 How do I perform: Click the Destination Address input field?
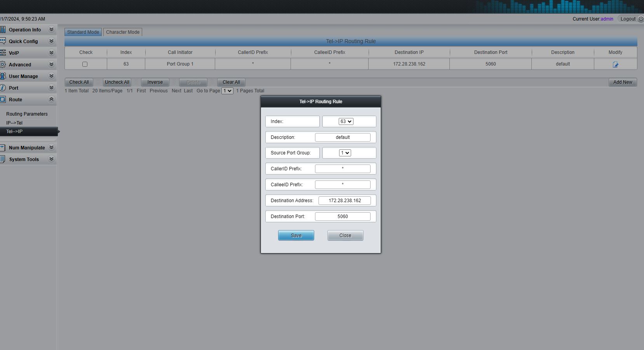[345, 201]
